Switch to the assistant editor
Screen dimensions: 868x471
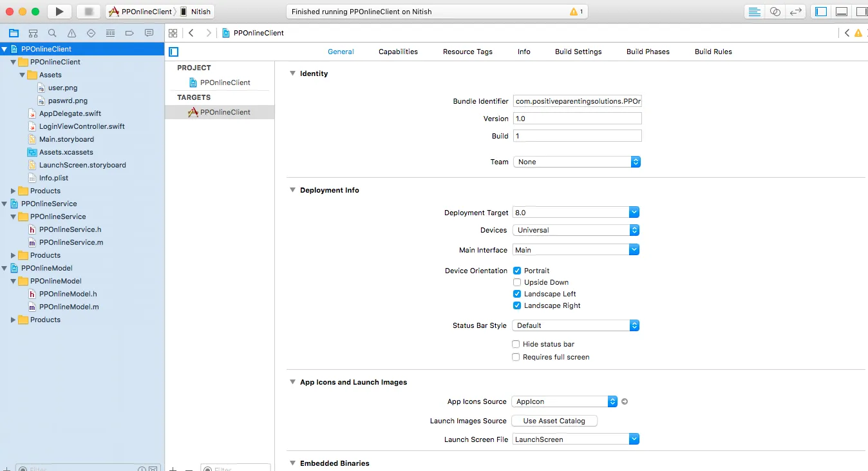tap(775, 12)
